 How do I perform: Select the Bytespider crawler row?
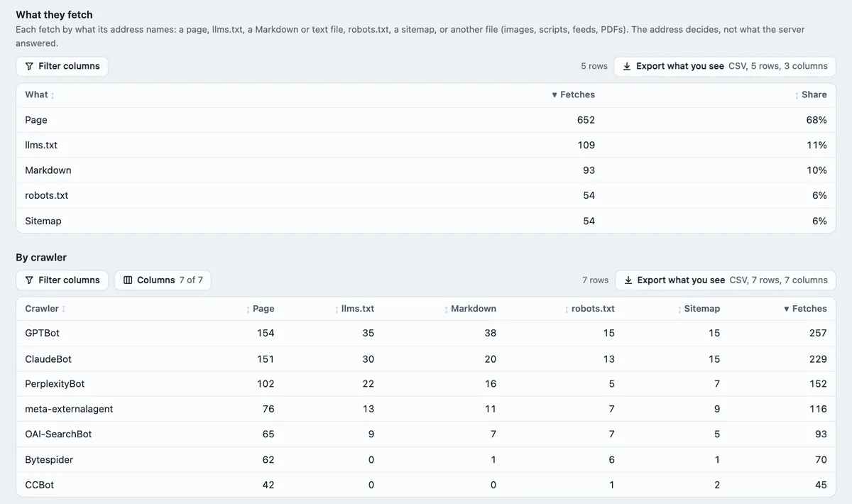[426, 459]
